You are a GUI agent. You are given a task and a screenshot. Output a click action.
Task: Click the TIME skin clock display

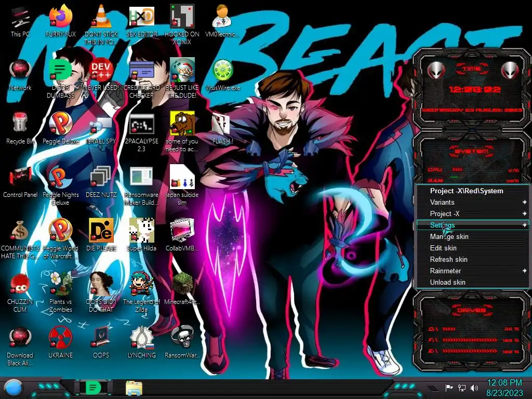tap(474, 89)
